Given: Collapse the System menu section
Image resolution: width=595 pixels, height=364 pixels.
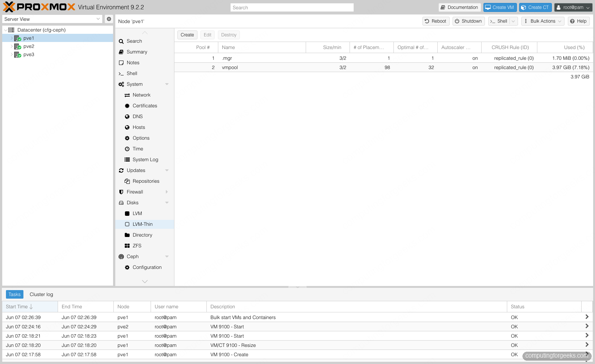Looking at the screenshot, I should (167, 84).
